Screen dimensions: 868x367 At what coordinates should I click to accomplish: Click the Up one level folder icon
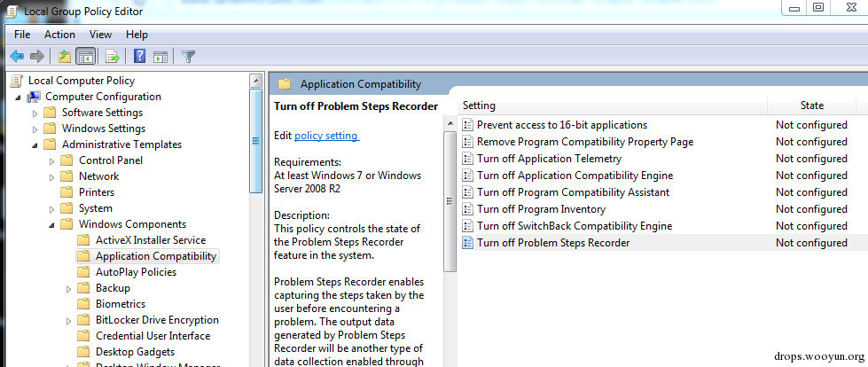(66, 56)
